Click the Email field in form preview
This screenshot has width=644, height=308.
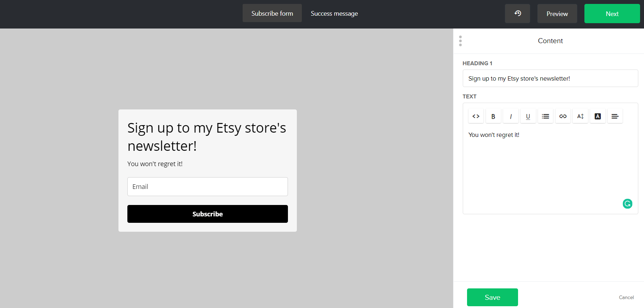click(x=208, y=186)
